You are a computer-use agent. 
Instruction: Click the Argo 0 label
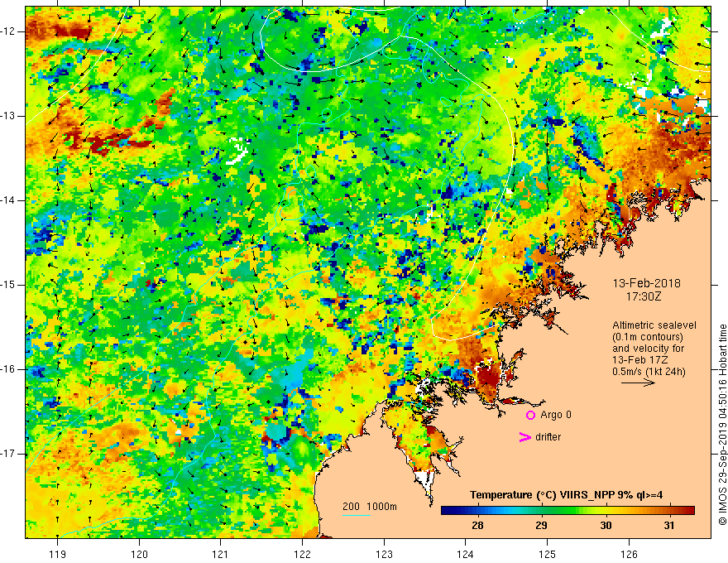pos(556,415)
